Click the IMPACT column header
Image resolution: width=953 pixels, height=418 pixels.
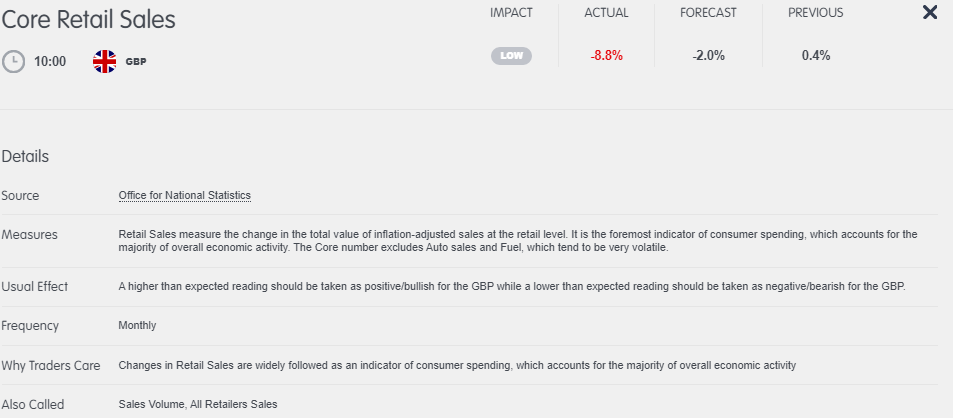(511, 13)
